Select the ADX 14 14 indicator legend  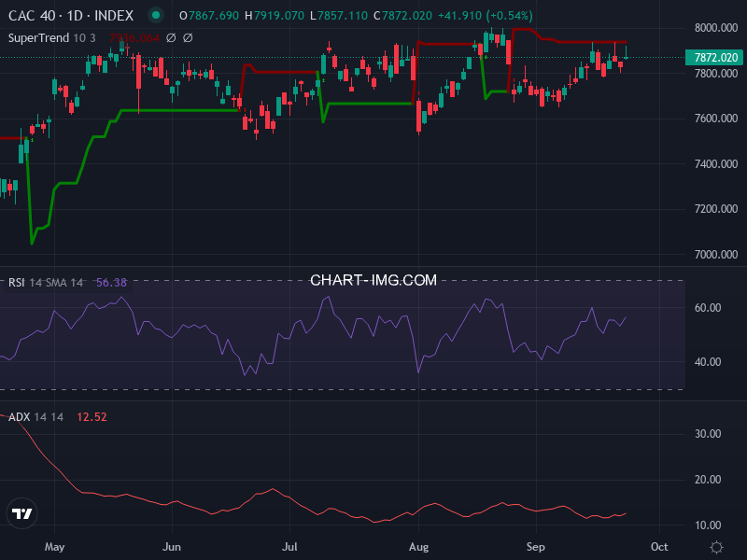[x=35, y=417]
